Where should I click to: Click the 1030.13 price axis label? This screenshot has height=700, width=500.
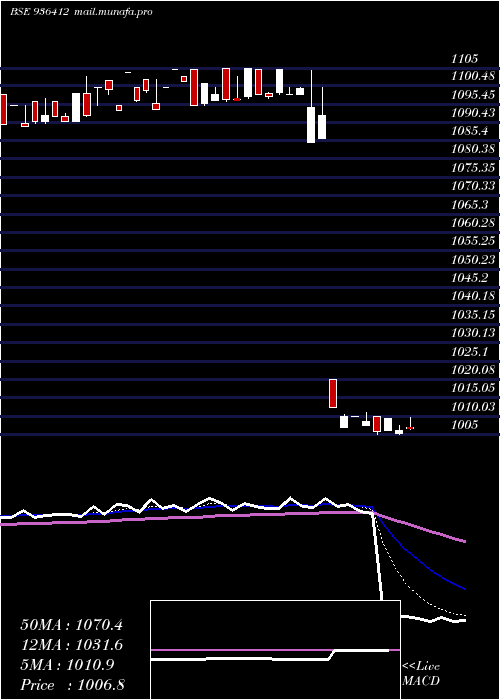pos(473,333)
